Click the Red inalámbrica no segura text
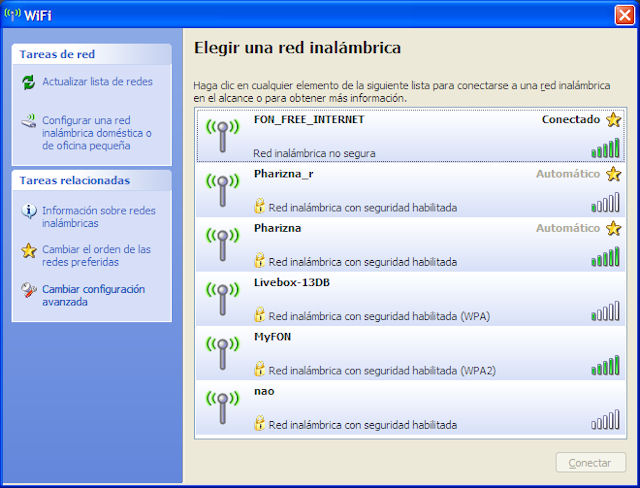This screenshot has height=488, width=640. 314,153
